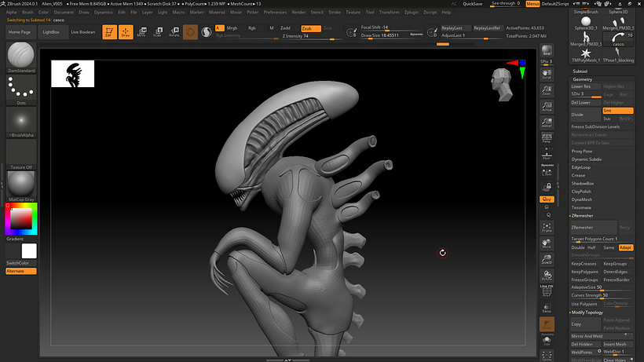644x362 pixels.
Task: Collapse the Geometry section header
Action: (583, 79)
